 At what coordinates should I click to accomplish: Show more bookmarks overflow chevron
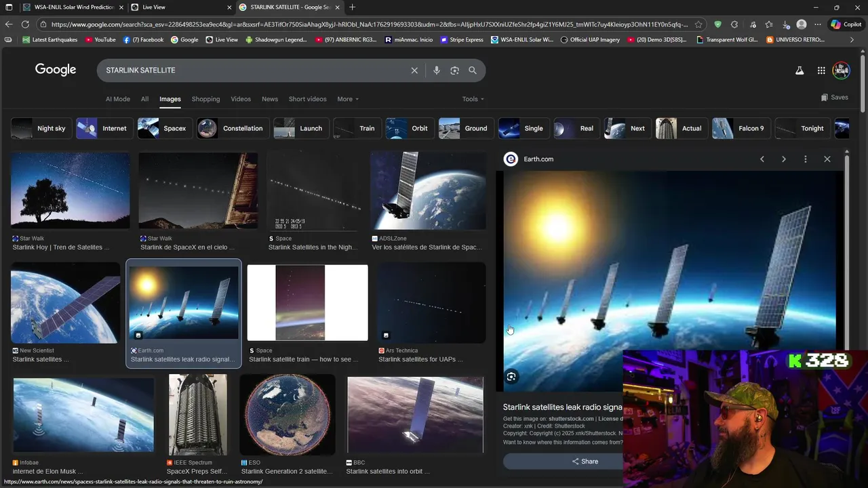coord(852,40)
